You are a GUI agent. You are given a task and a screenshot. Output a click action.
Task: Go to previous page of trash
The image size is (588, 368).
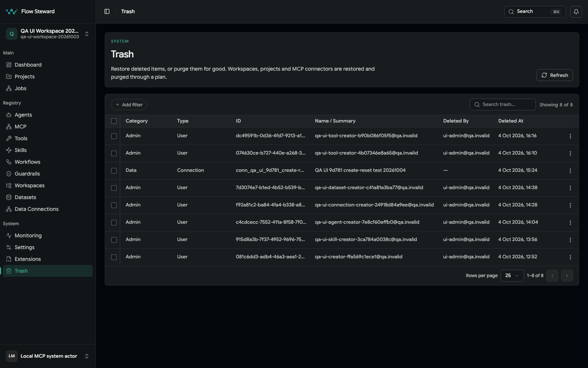tap(552, 276)
